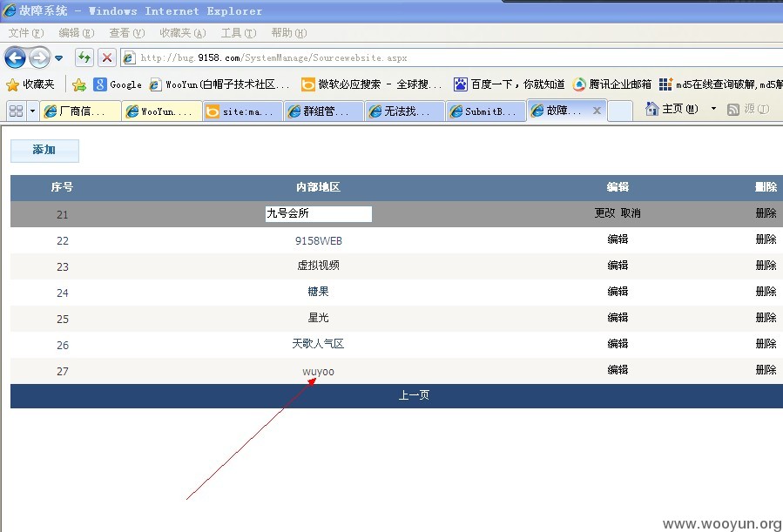Go back with the IE Back arrow

(15, 58)
